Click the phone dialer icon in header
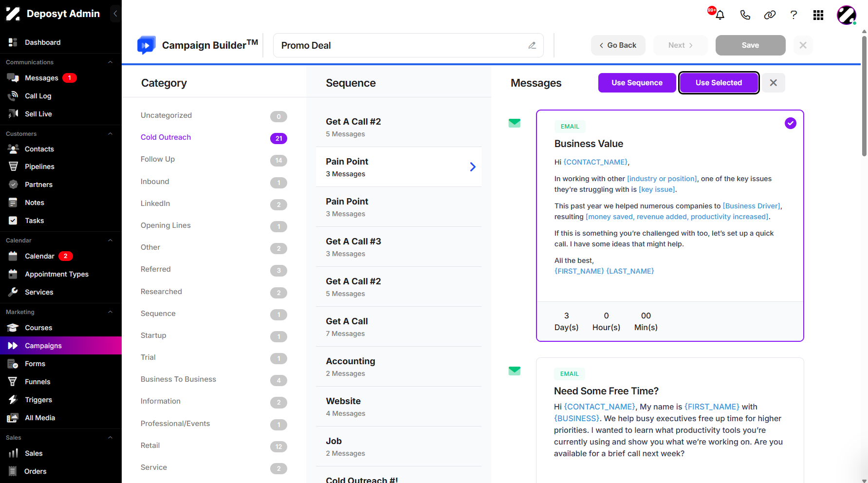 coord(745,15)
